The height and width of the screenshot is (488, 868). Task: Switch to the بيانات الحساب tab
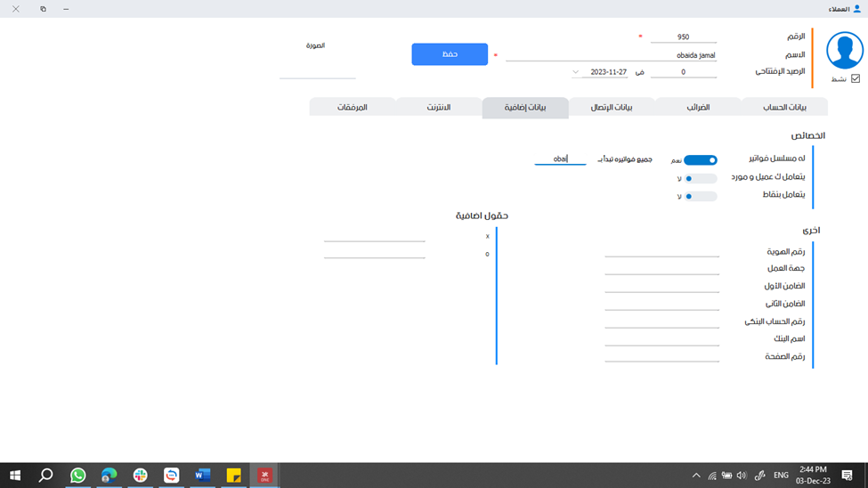coord(784,107)
